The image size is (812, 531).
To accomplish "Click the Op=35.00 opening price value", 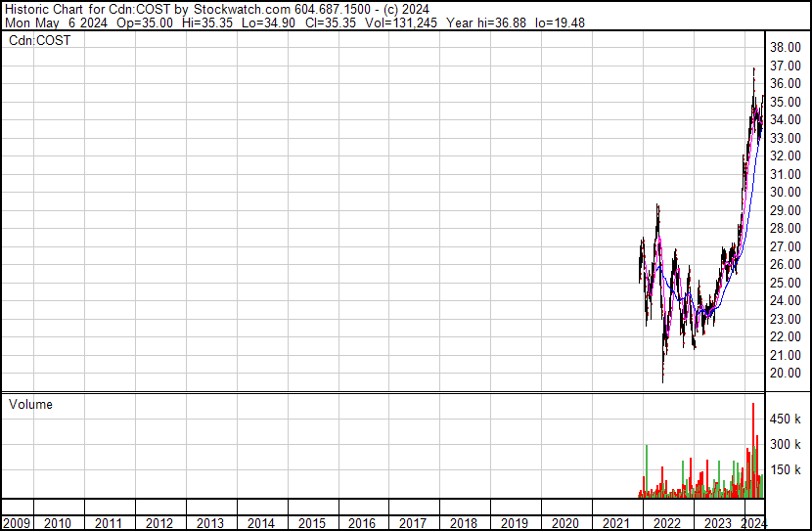I will [x=145, y=22].
